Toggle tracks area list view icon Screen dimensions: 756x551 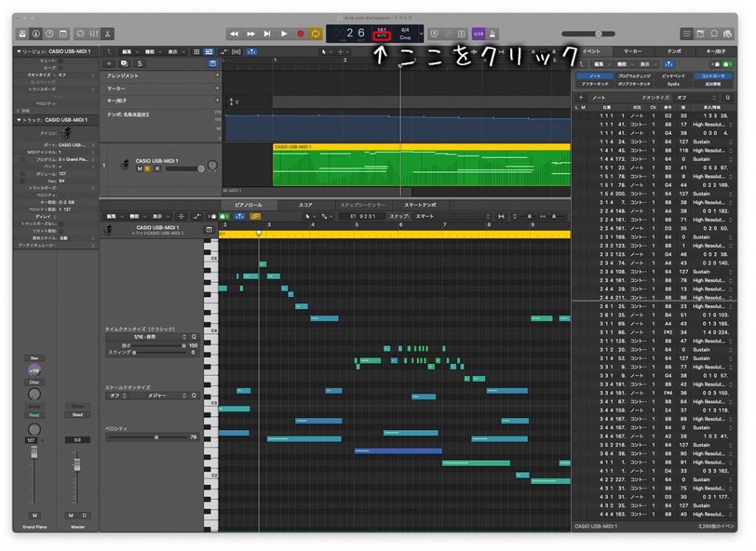pos(209,52)
